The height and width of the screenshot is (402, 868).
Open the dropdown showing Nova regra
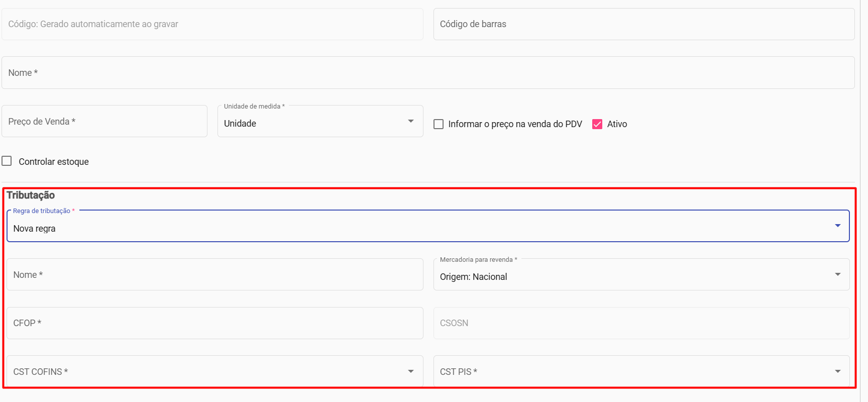(x=422, y=228)
